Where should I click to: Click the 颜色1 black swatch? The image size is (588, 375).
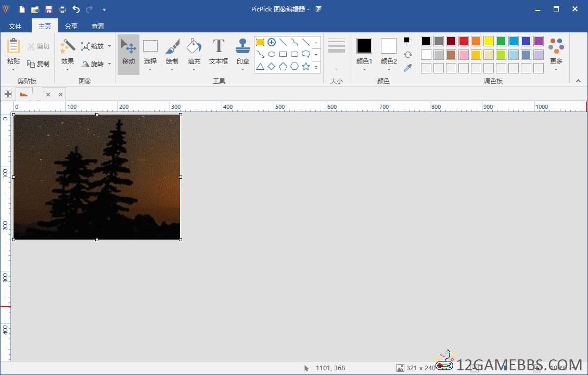point(364,46)
